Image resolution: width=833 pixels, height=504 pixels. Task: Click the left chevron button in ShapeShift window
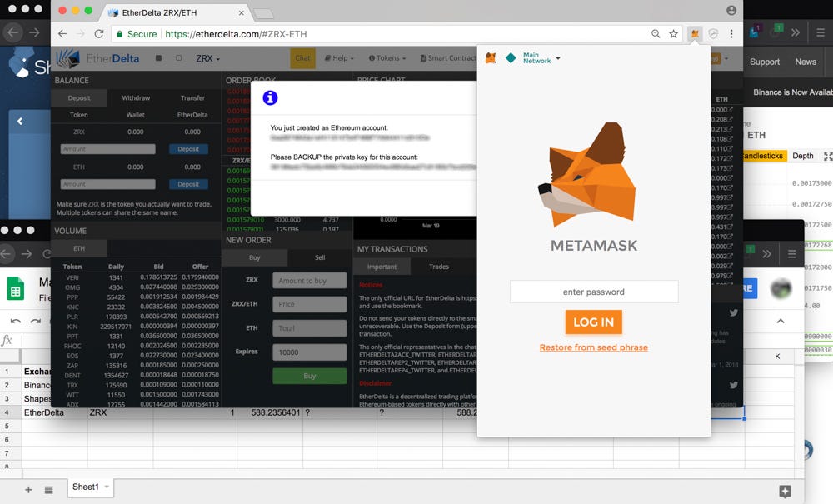click(20, 121)
